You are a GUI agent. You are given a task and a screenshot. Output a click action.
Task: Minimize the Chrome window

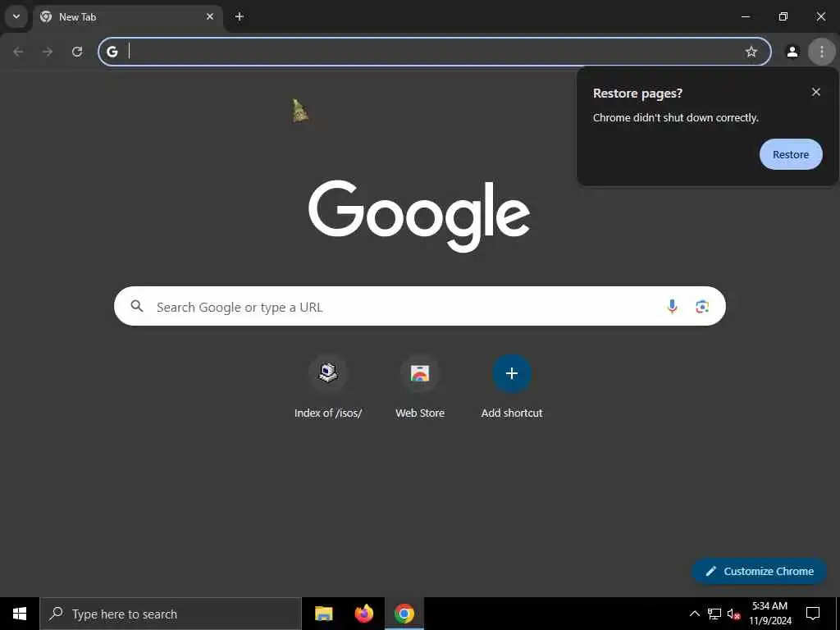click(745, 16)
